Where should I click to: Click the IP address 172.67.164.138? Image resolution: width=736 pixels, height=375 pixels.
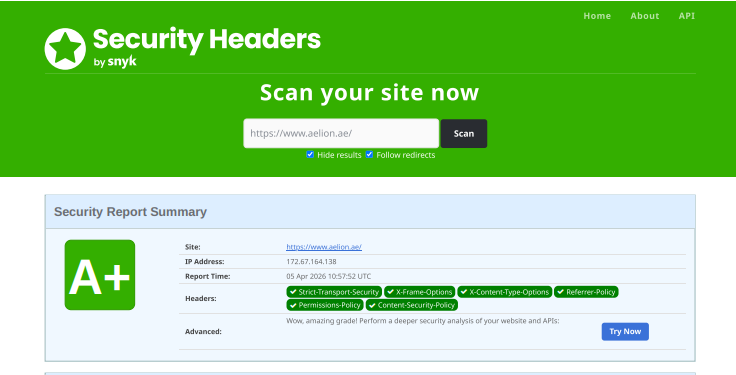[311, 261]
